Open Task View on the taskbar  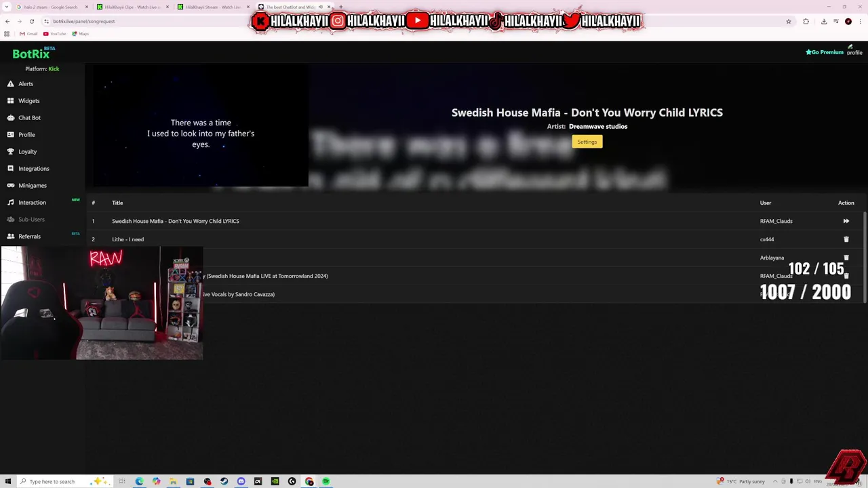tap(122, 481)
